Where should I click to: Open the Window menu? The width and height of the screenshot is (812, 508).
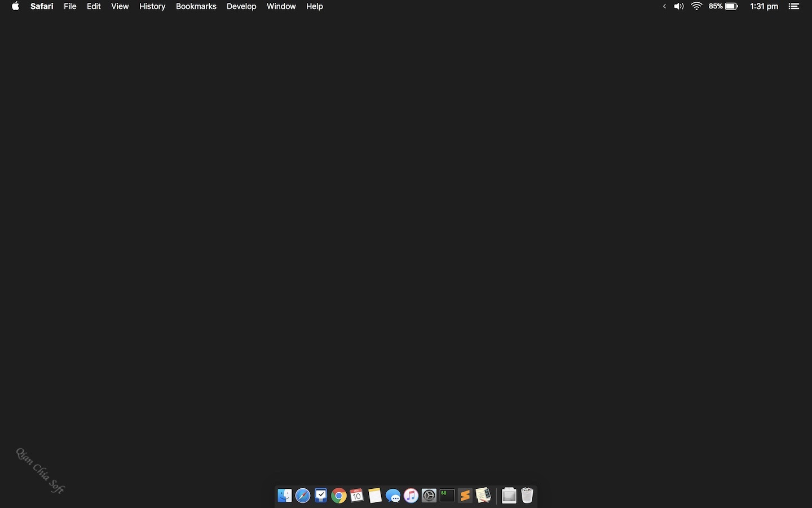pos(281,6)
